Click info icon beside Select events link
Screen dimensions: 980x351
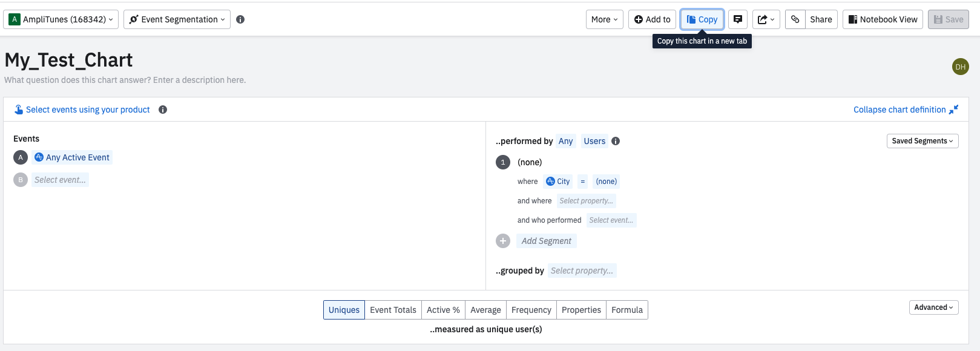coord(163,110)
